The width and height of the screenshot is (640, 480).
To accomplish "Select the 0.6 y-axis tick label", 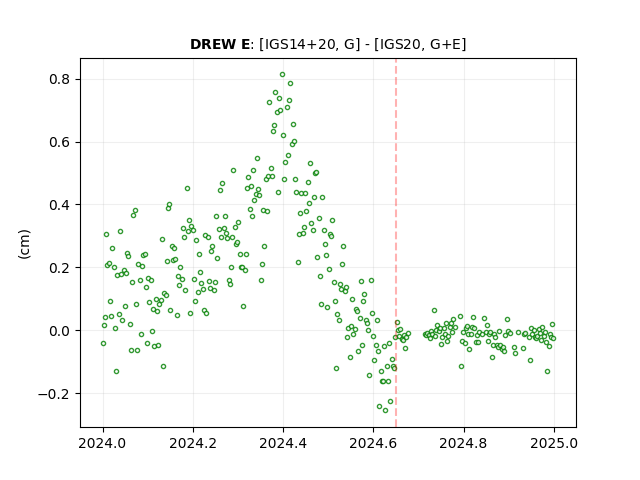I will (60, 142).
